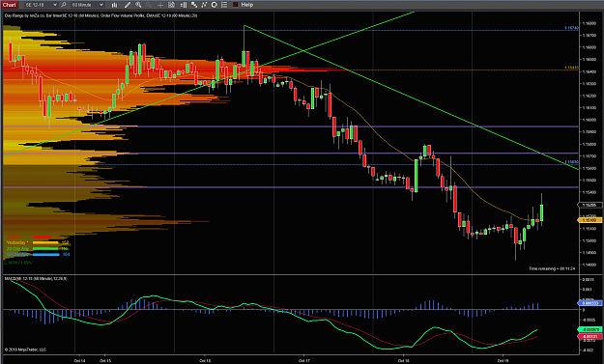
Task: Click the blue MACD histogram value marker
Action: tap(590, 303)
